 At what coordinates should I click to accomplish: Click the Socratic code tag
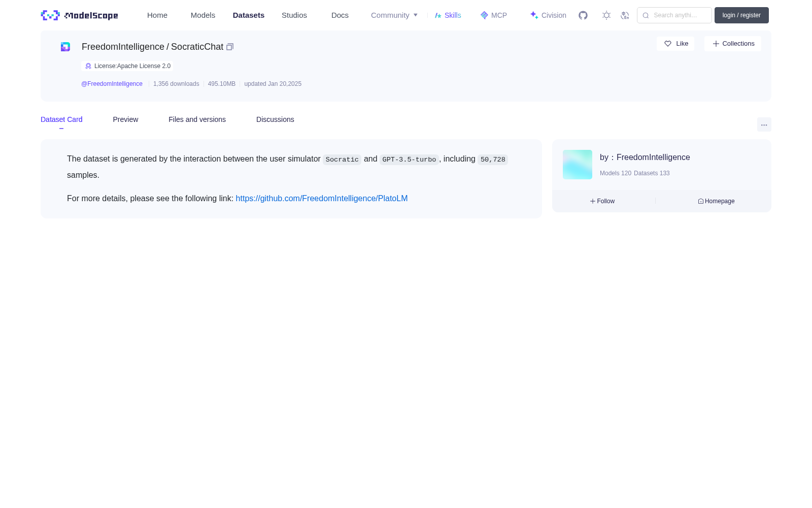[x=342, y=160]
